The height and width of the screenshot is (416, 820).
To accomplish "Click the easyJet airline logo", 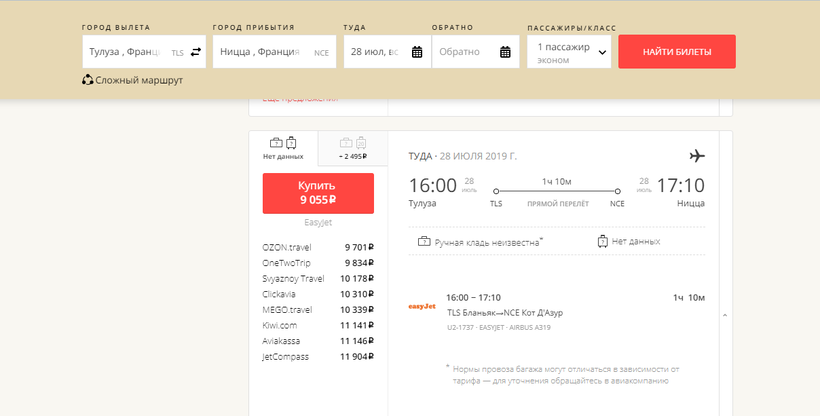I will point(422,306).
